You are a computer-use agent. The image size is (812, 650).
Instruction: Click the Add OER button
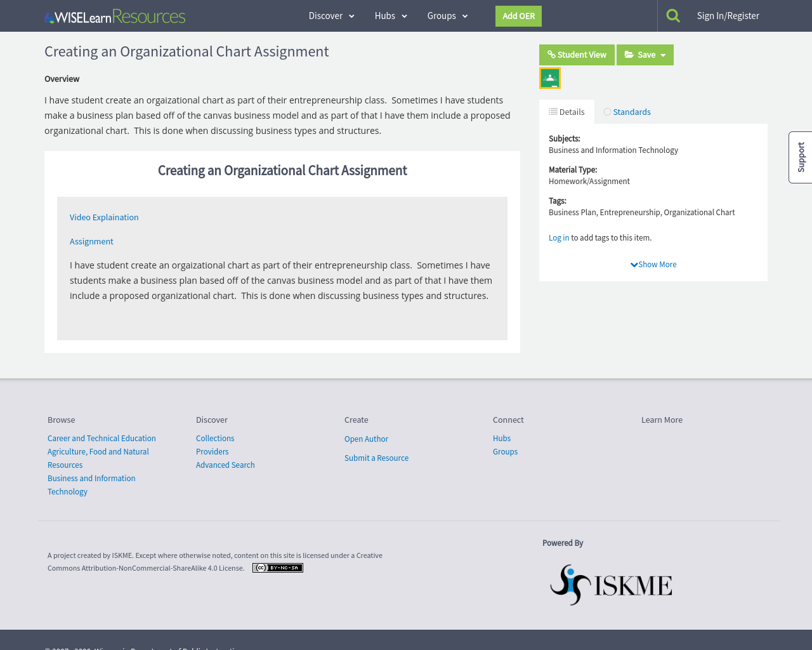pyautogui.click(x=518, y=16)
